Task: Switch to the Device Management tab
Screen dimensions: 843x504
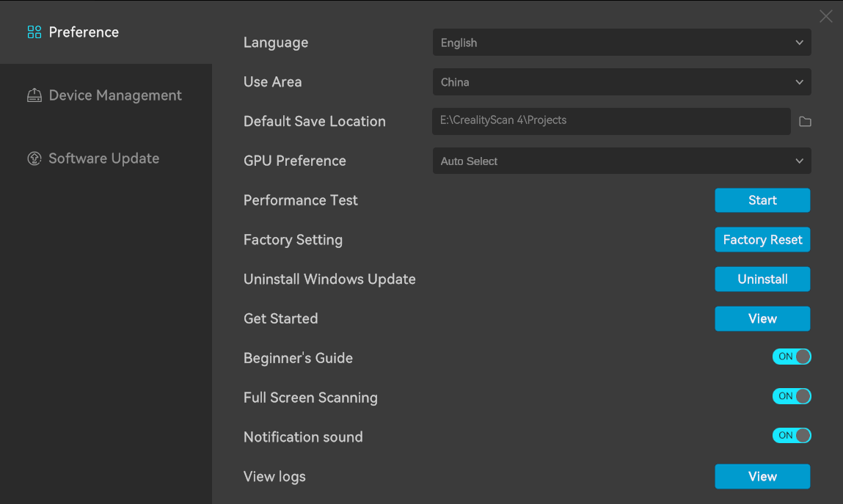Action: pyautogui.click(x=114, y=95)
